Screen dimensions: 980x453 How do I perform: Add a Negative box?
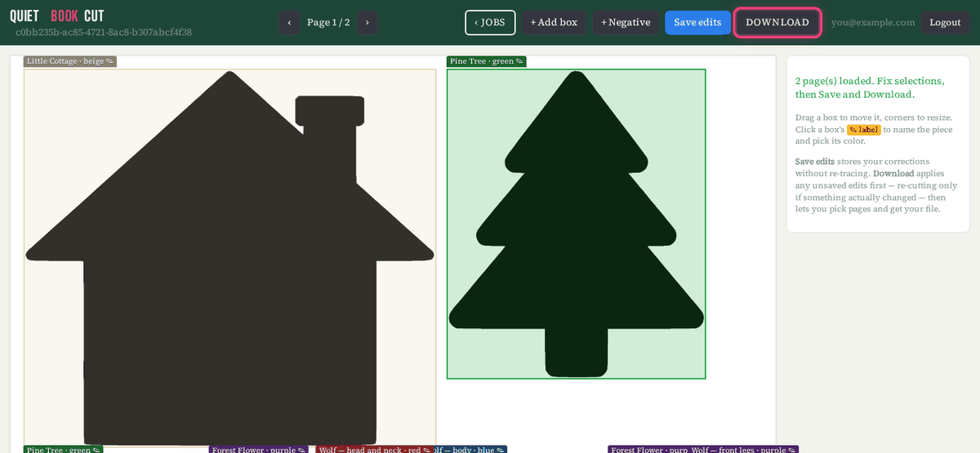tap(626, 22)
